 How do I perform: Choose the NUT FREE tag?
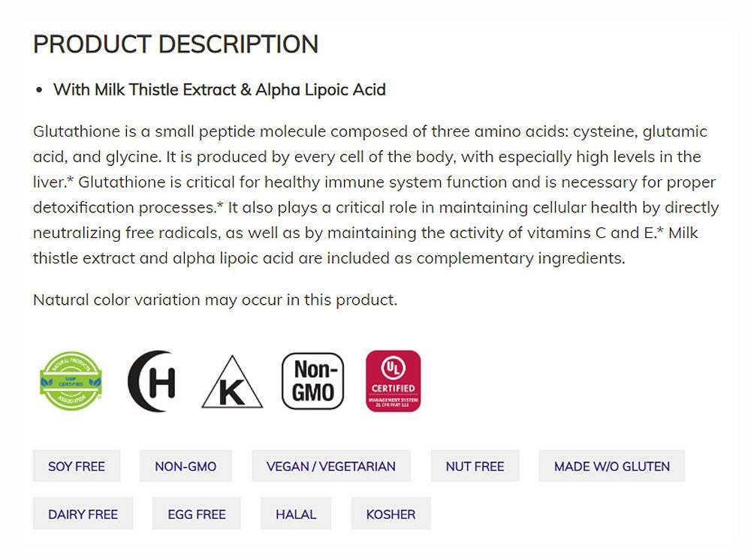[x=475, y=466]
